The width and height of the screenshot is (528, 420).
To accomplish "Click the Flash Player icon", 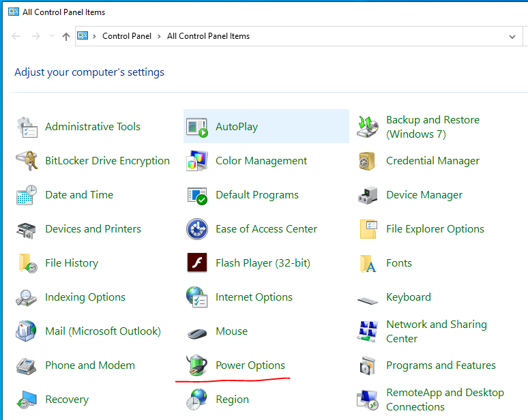I will click(197, 262).
